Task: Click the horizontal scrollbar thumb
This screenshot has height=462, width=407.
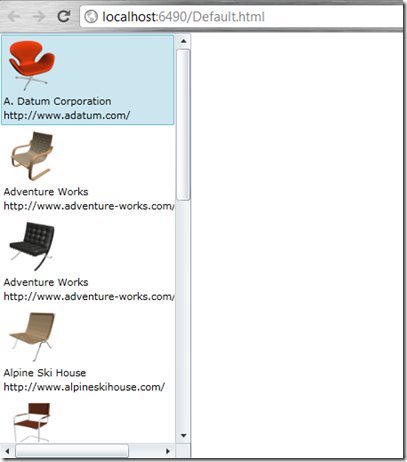Action: pyautogui.click(x=72, y=451)
